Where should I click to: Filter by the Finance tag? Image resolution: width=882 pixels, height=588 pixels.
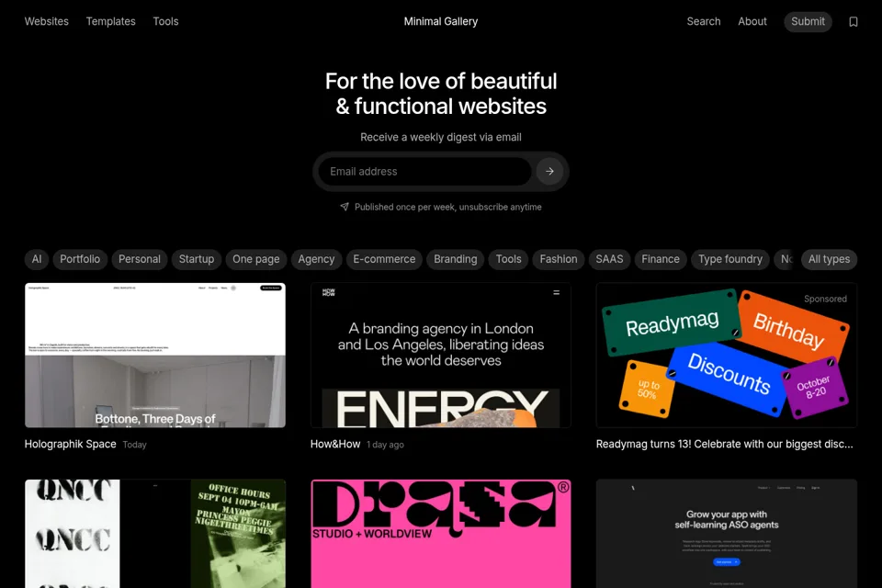pyautogui.click(x=661, y=259)
